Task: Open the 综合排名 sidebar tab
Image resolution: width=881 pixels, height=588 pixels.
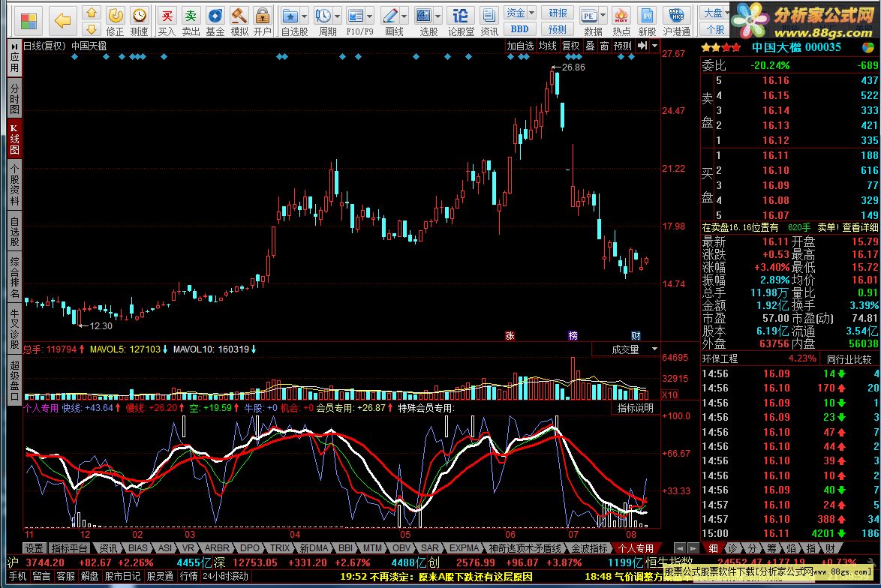Action: (14, 277)
